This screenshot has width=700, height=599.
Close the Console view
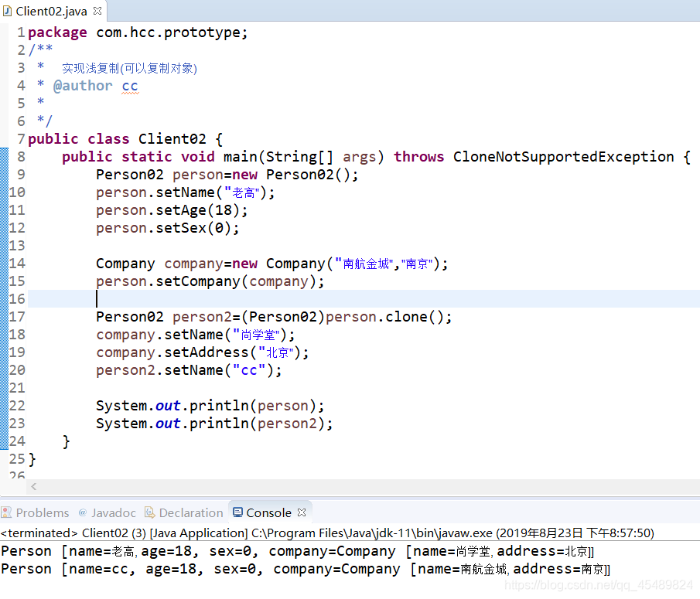pos(302,512)
